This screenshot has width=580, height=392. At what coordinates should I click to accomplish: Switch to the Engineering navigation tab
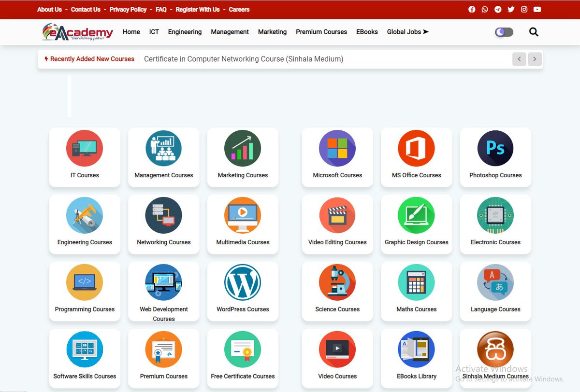coord(185,32)
